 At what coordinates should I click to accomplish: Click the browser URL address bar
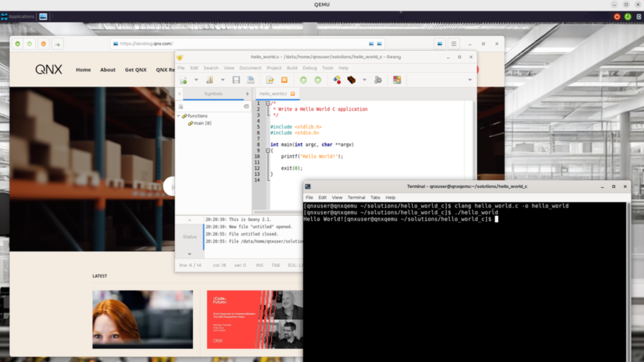pos(248,44)
